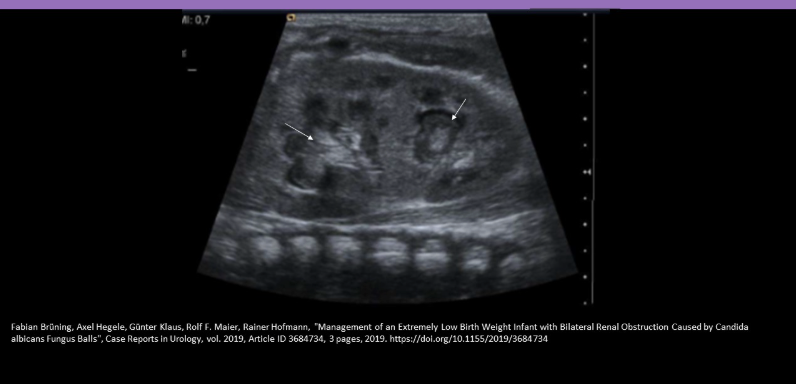Open the https://doi.org/10.1155/2019/3684734 link
Viewport: 796px width, 384px height.
coord(468,338)
